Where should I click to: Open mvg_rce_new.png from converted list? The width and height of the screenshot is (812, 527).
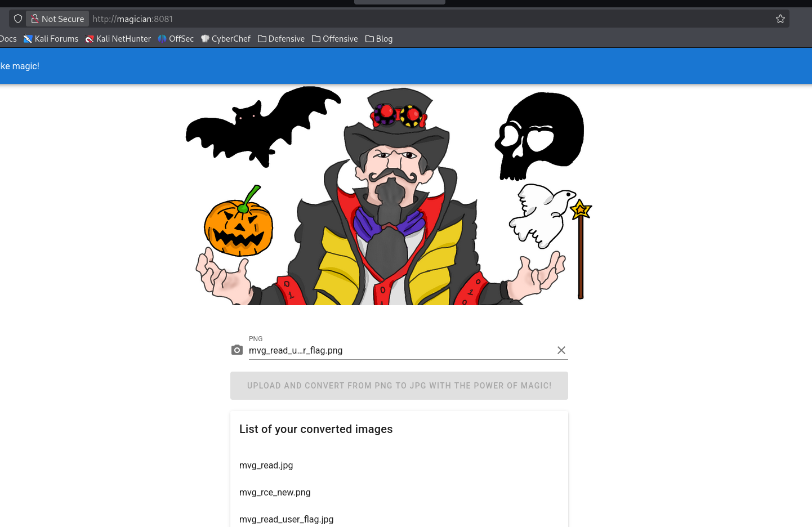pyautogui.click(x=275, y=492)
